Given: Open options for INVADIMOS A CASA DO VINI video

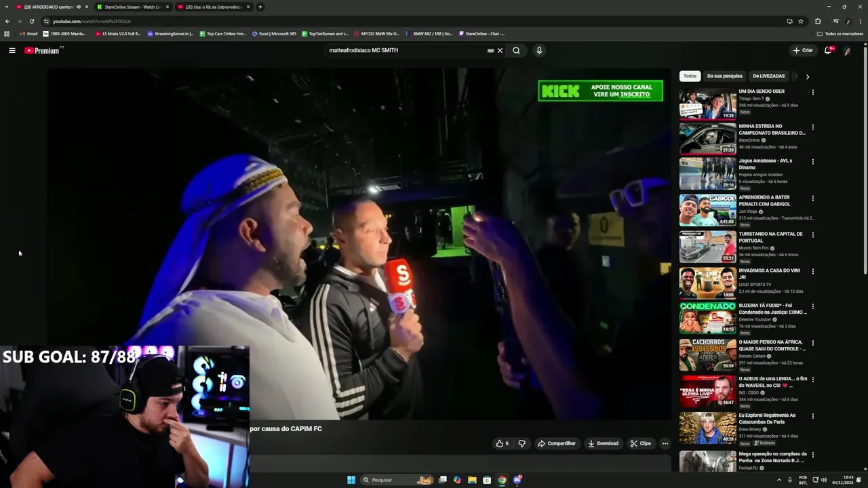Looking at the screenshot, I should click(812, 271).
